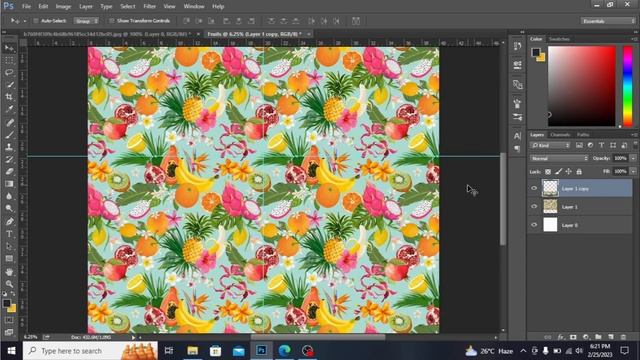This screenshot has width=640, height=360.
Task: Open the Move tool preset picker arrow
Action: [x=24, y=21]
